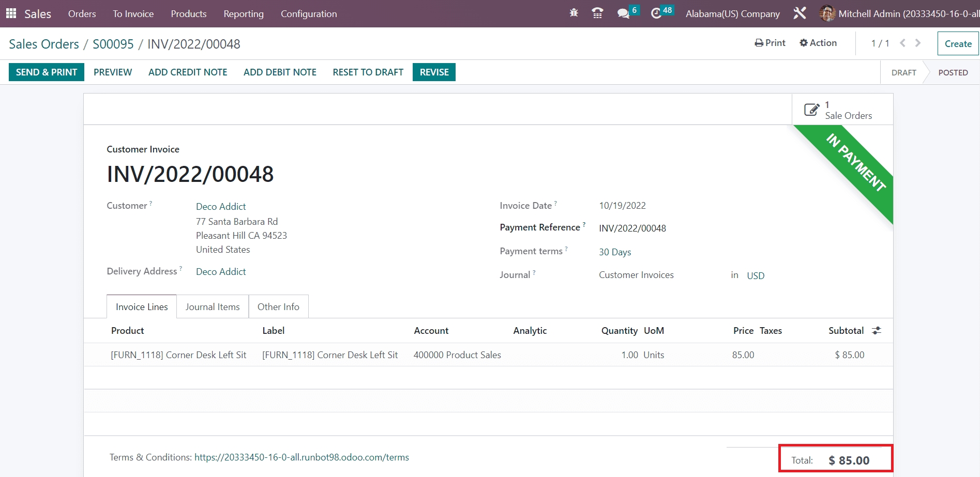Expand the Action dropdown

pyautogui.click(x=818, y=43)
